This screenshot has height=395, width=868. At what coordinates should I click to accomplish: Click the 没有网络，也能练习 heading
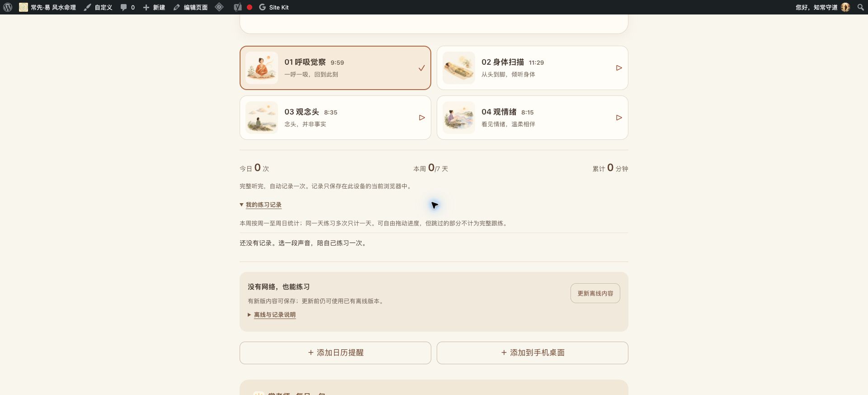click(x=278, y=287)
